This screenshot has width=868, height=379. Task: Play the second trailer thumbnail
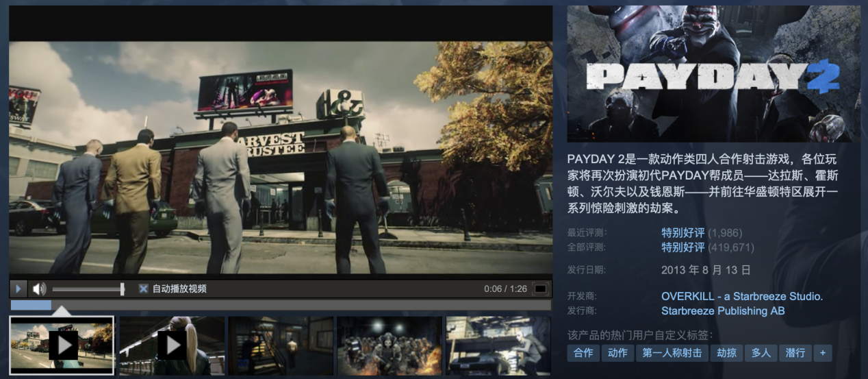(x=171, y=345)
